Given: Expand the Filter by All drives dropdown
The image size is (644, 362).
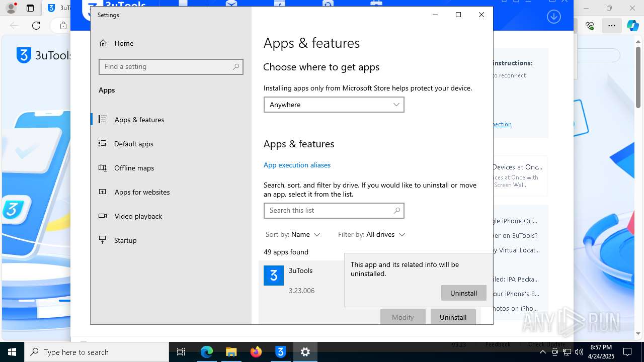Looking at the screenshot, I should pos(371,234).
